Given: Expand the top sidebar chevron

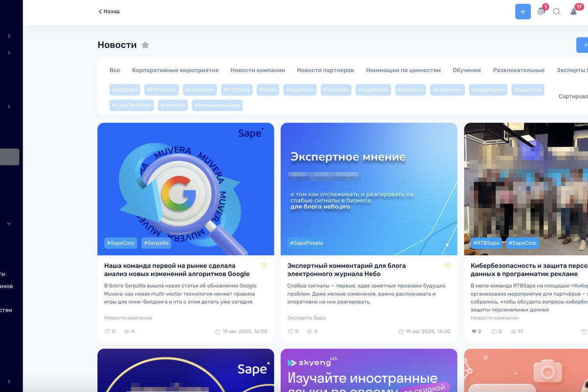Looking at the screenshot, I should (9, 36).
